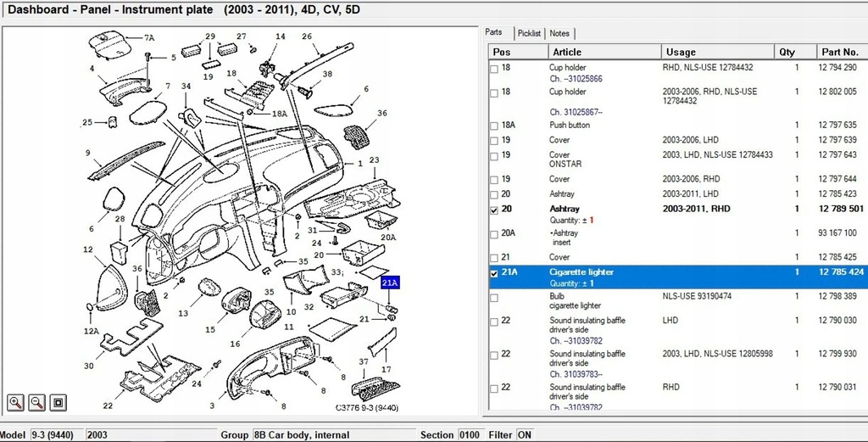This screenshot has height=442, width=868.
Task: Click part number 20A in the diagram
Action: point(388,238)
